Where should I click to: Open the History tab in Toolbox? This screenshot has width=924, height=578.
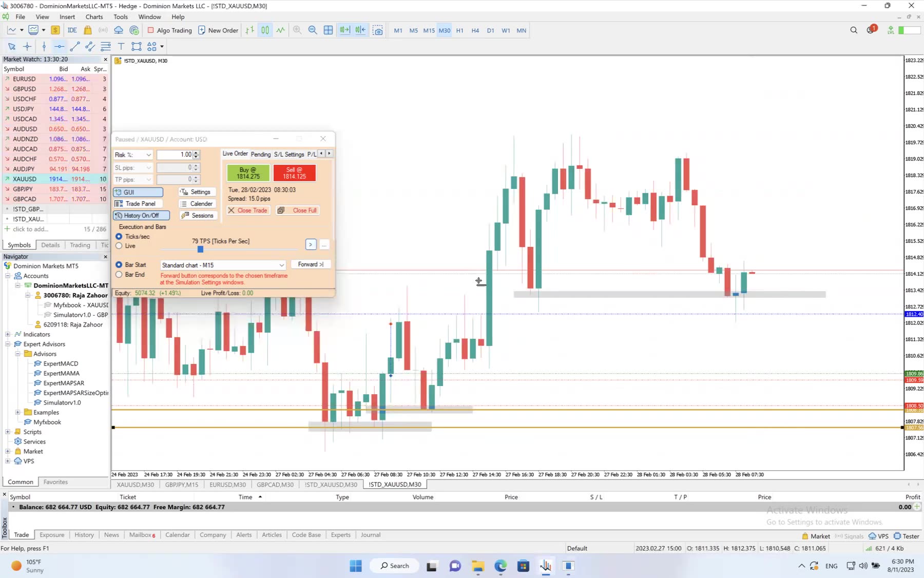(x=84, y=535)
